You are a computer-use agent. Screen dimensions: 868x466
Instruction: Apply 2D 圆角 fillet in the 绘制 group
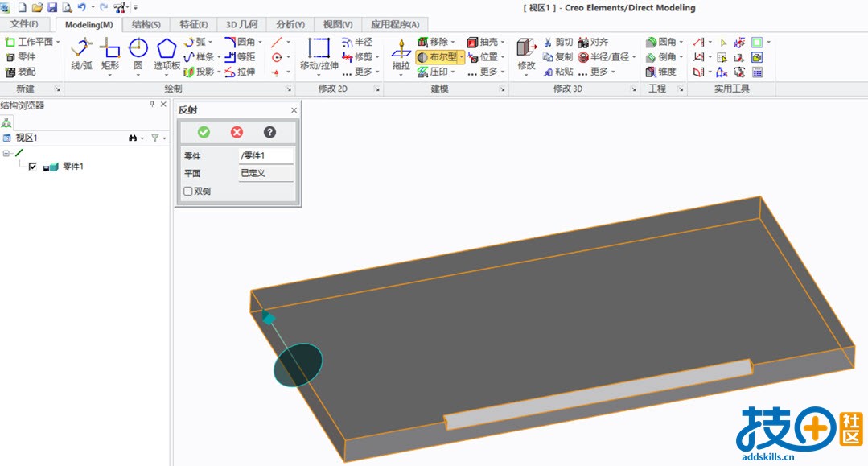[241, 42]
